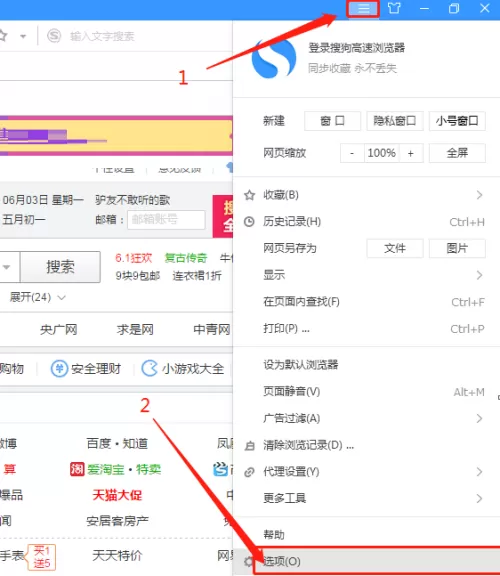This screenshot has width=500, height=576.
Task: Open the 天猫大促 link
Action: (117, 495)
